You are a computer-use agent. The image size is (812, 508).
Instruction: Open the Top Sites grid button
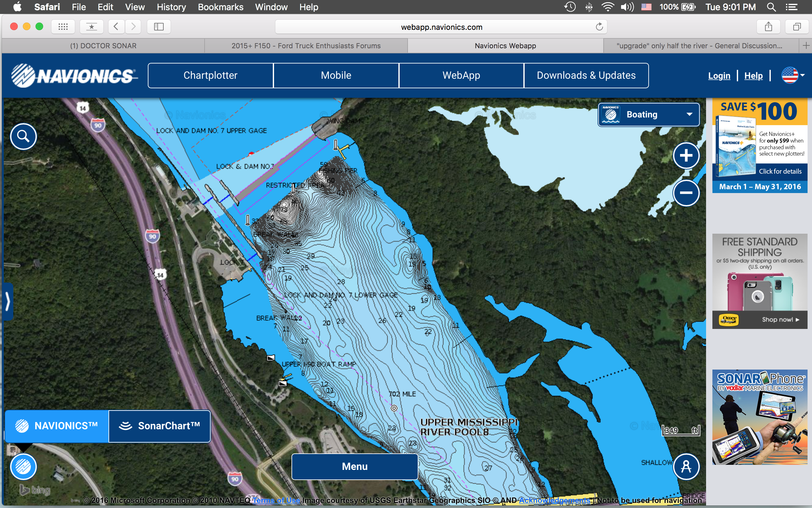(63, 27)
